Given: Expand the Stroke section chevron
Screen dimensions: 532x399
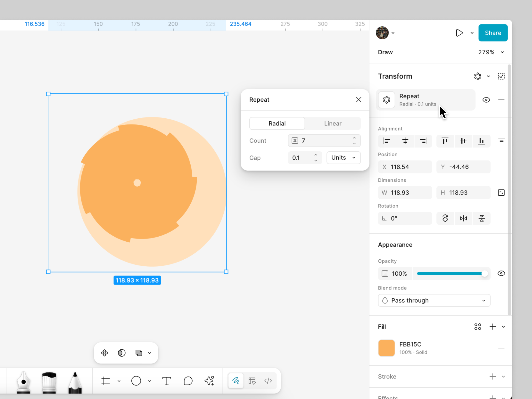Looking at the screenshot, I should 503,377.
